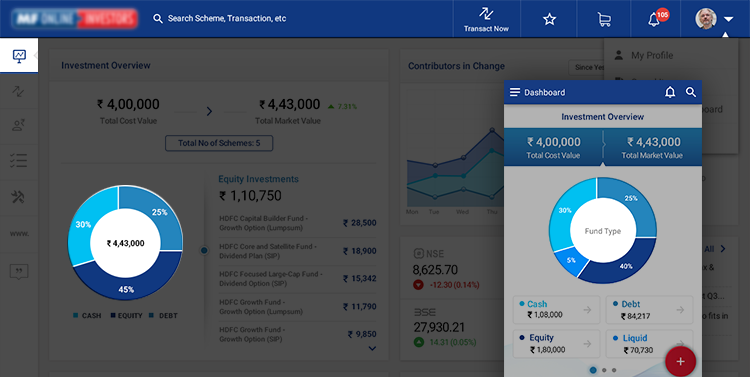
Task: Click the 7.31% gain indicator
Action: (x=342, y=106)
